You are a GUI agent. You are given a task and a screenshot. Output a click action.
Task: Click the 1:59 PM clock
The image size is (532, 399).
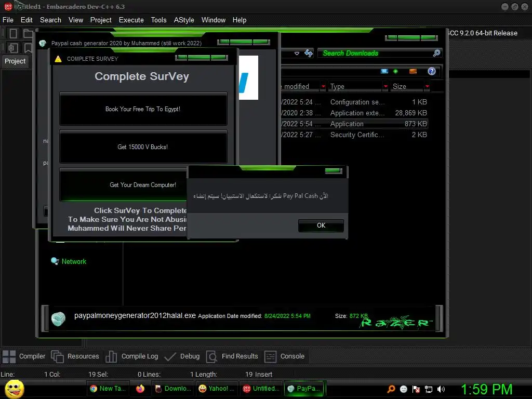(x=486, y=389)
